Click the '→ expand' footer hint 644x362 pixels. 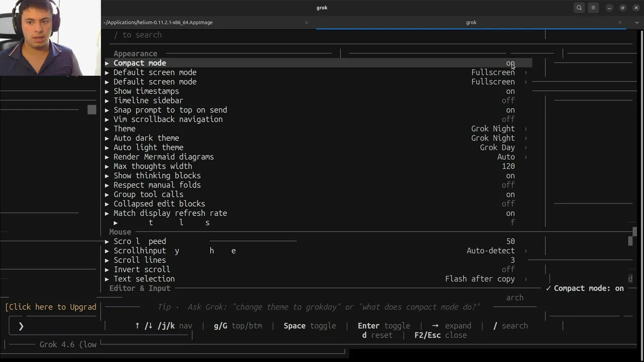[451, 326]
